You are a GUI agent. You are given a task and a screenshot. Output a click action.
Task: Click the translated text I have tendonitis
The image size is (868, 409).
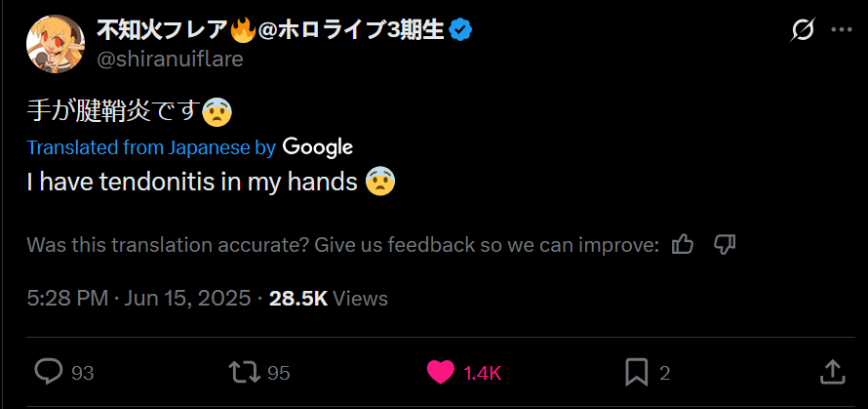pyautogui.click(x=192, y=182)
